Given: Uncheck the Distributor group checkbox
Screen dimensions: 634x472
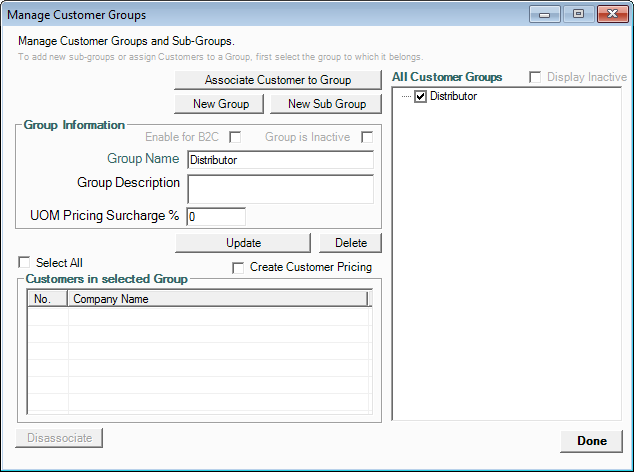Looking at the screenshot, I should pyautogui.click(x=421, y=97).
